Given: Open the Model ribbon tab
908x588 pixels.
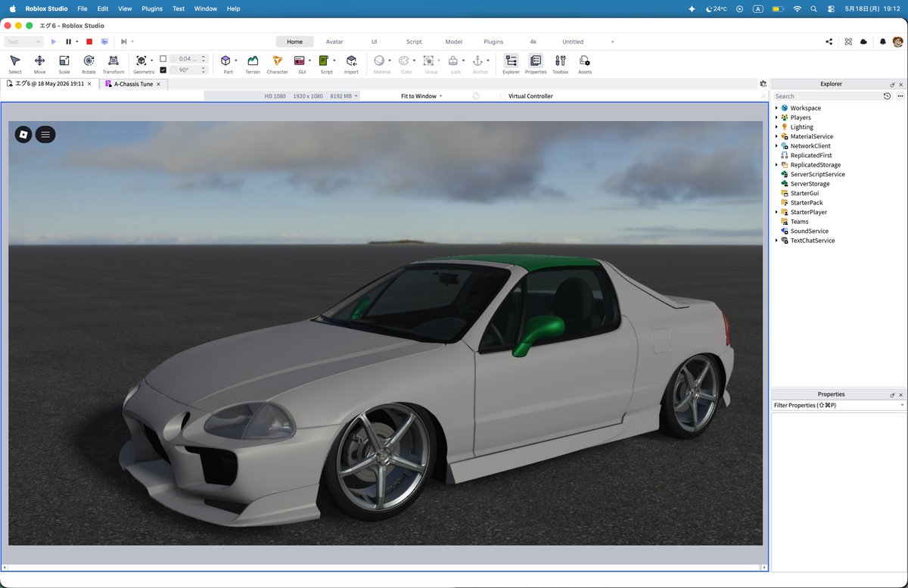Looking at the screenshot, I should point(453,42).
